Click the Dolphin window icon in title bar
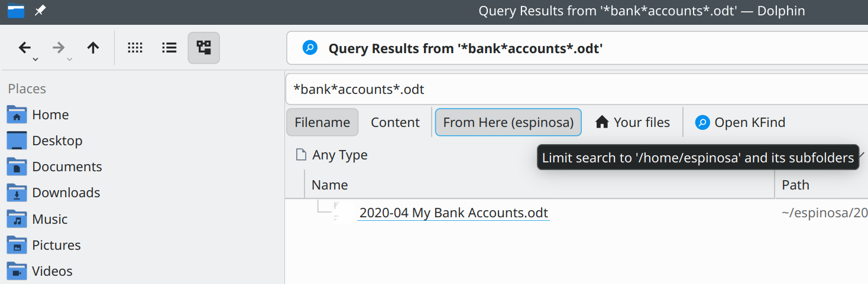868x284 pixels. click(x=16, y=11)
